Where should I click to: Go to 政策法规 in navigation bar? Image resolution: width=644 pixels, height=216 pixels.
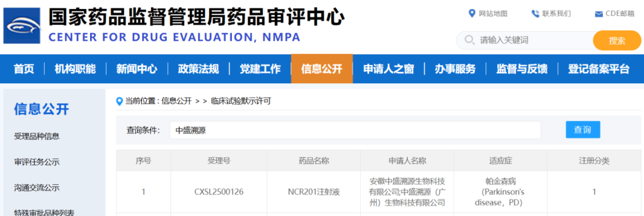199,69
